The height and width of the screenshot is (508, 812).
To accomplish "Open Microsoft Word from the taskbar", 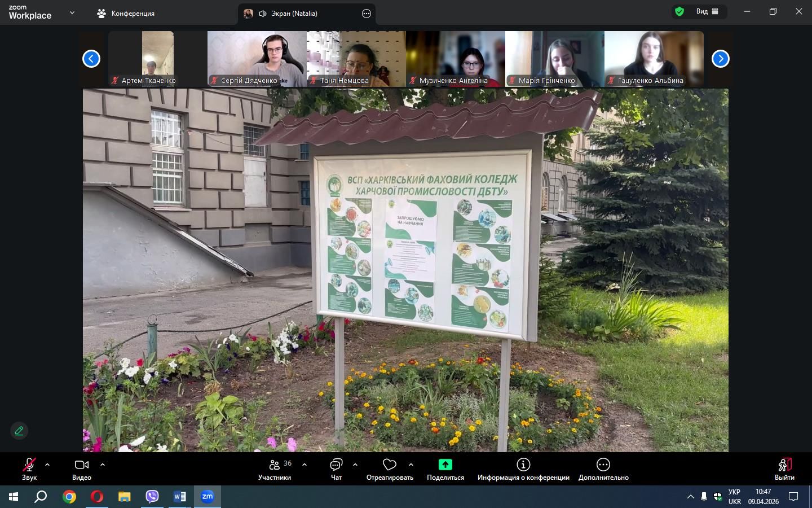I will [180, 497].
